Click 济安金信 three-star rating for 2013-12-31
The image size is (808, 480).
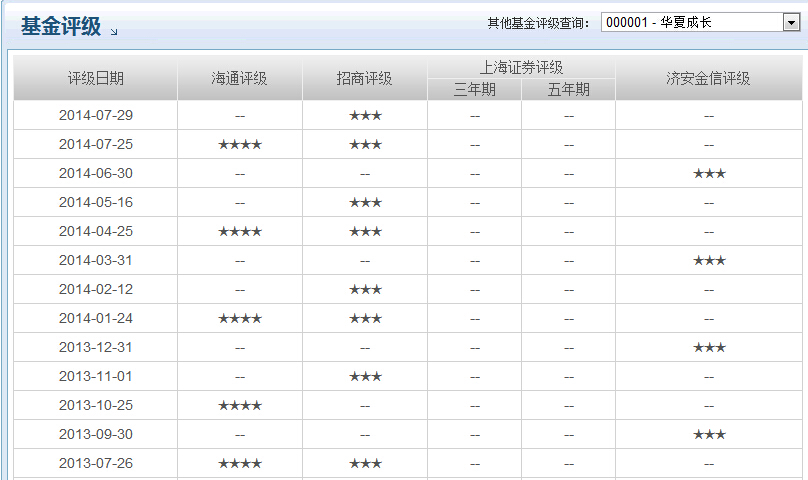709,348
